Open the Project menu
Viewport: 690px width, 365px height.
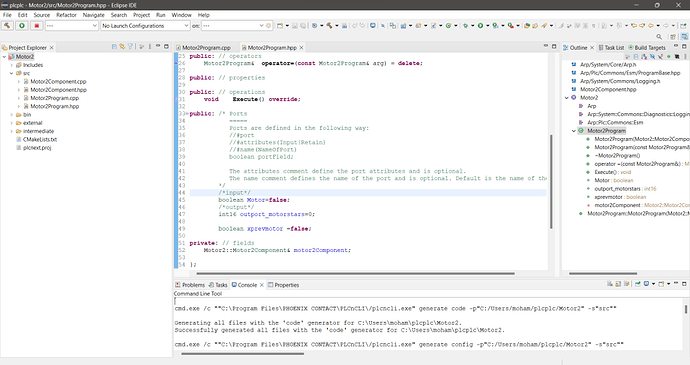[141, 15]
